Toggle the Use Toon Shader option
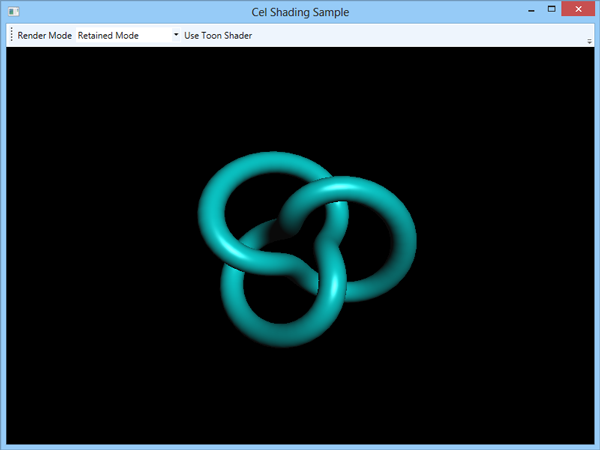600x450 pixels. [x=218, y=36]
